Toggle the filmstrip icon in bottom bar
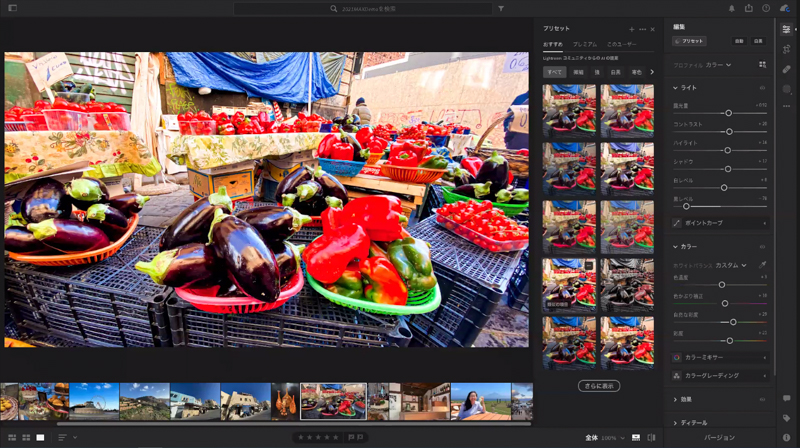This screenshot has width=800, height=448. click(636, 437)
